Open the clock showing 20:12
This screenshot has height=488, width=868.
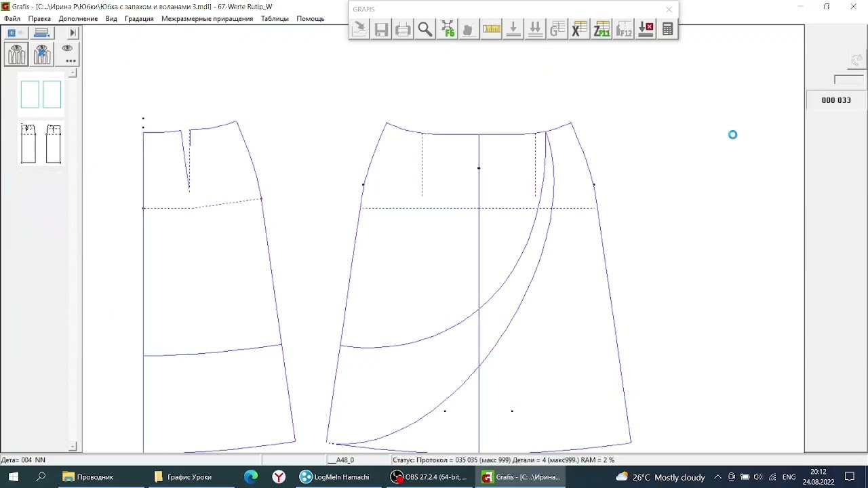[818, 477]
